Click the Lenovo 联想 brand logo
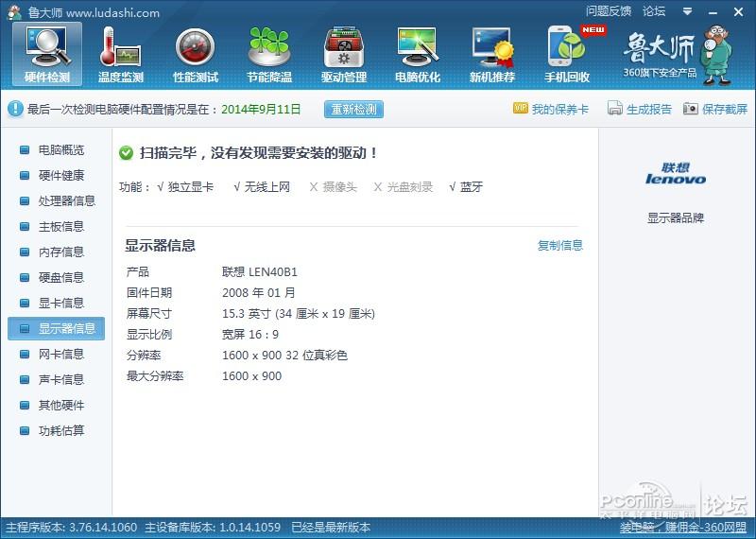This screenshot has width=756, height=539. [676, 174]
